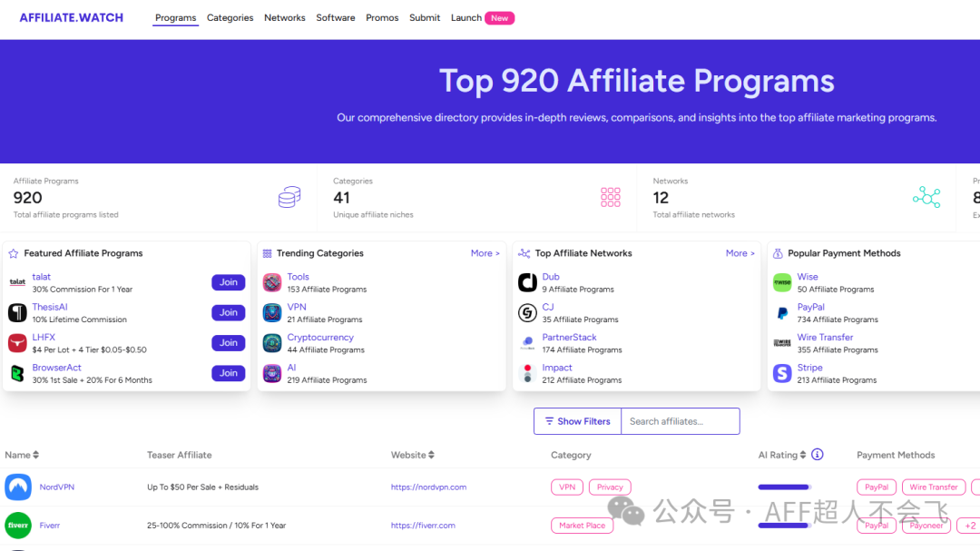Click the AI Rating info icon
This screenshot has width=980, height=551.
pos(818,455)
